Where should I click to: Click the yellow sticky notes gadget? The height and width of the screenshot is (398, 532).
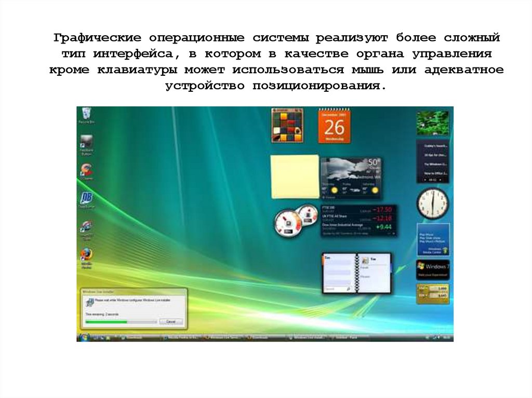295,176
